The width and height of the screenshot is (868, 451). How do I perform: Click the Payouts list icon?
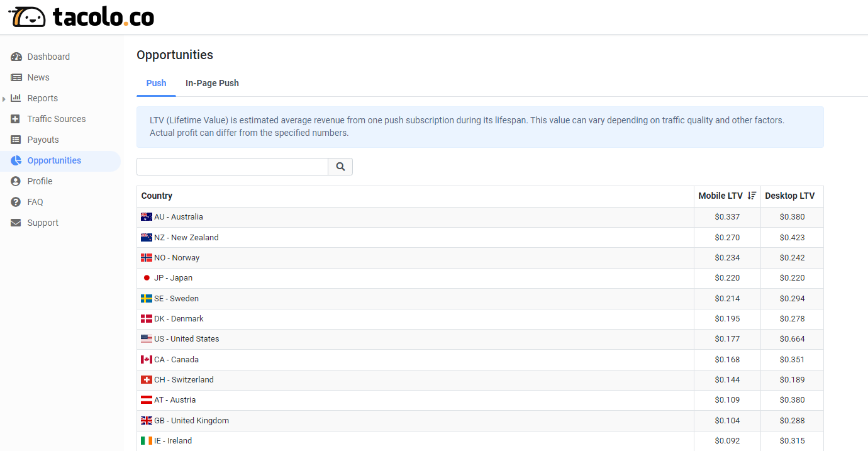[16, 140]
